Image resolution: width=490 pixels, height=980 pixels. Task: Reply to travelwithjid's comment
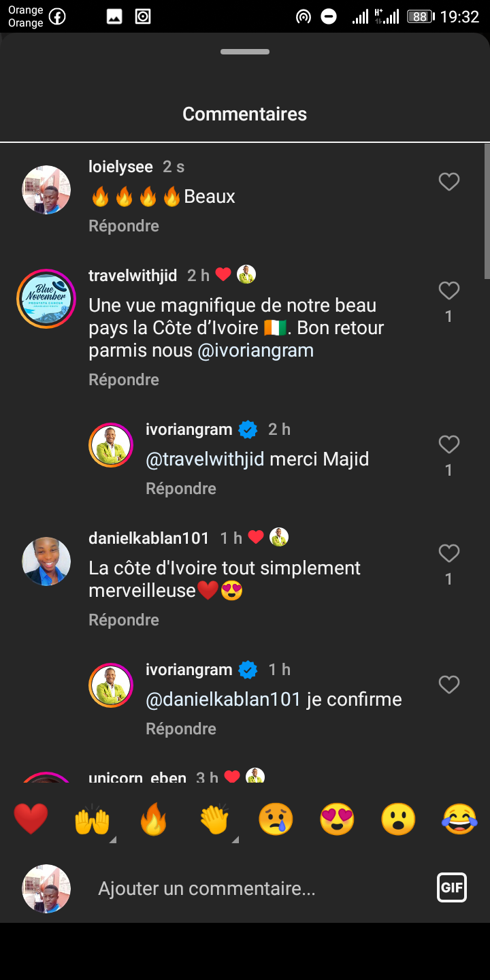pyautogui.click(x=124, y=380)
